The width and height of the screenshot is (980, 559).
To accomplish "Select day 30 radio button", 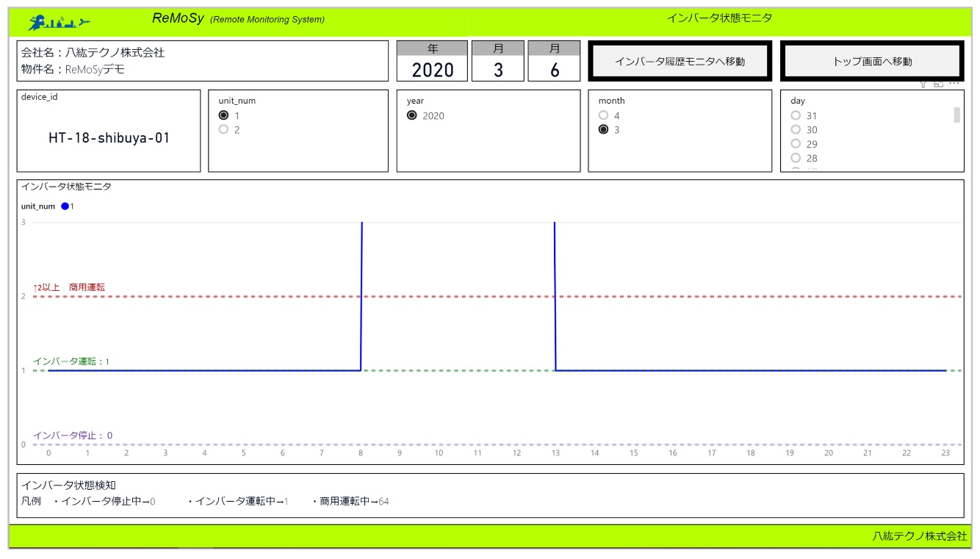I will tap(796, 129).
